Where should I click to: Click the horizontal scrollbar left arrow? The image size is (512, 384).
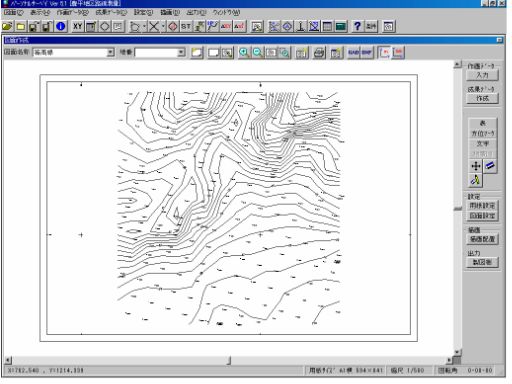coord(8,360)
